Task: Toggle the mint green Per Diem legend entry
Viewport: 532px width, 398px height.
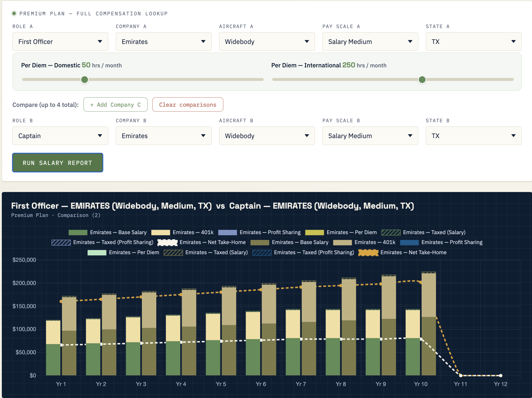Action: [x=123, y=253]
